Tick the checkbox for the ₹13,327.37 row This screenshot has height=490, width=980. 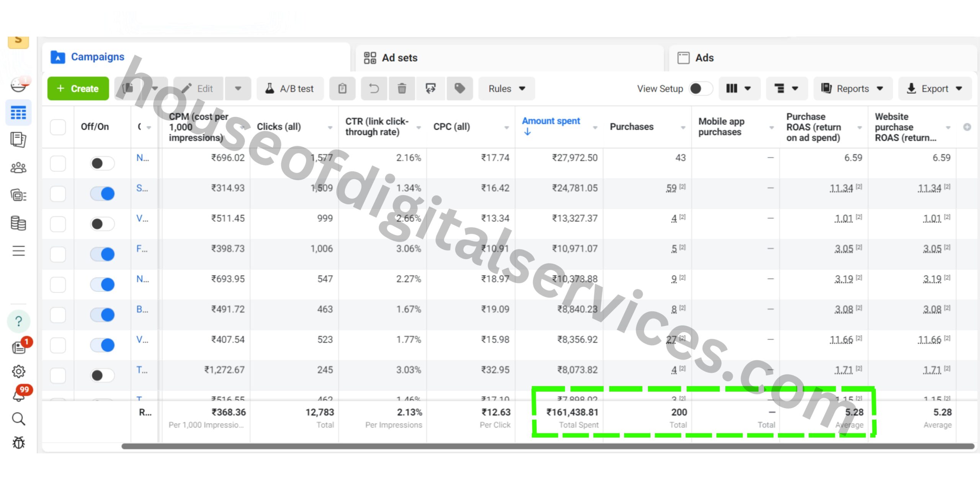pos(58,224)
